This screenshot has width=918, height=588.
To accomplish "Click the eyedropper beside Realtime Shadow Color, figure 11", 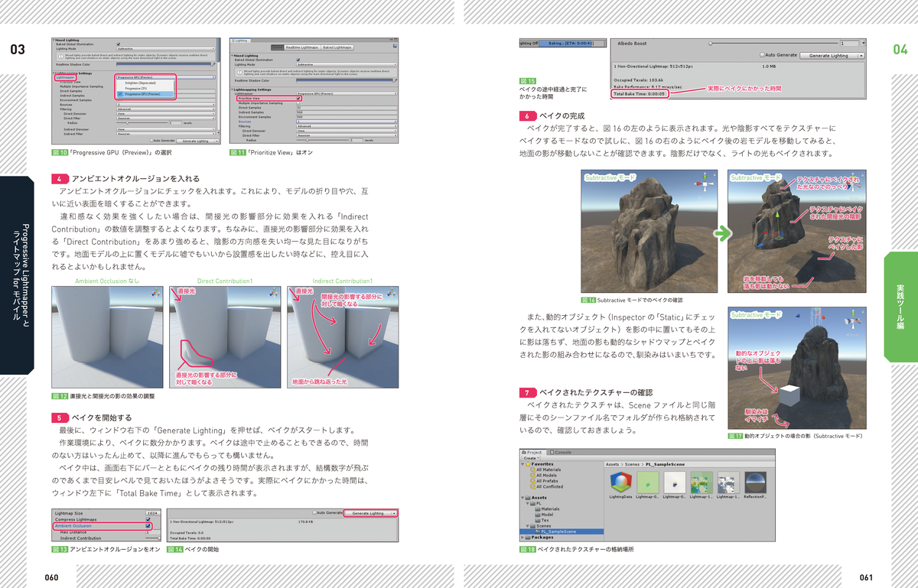I will click(396, 80).
